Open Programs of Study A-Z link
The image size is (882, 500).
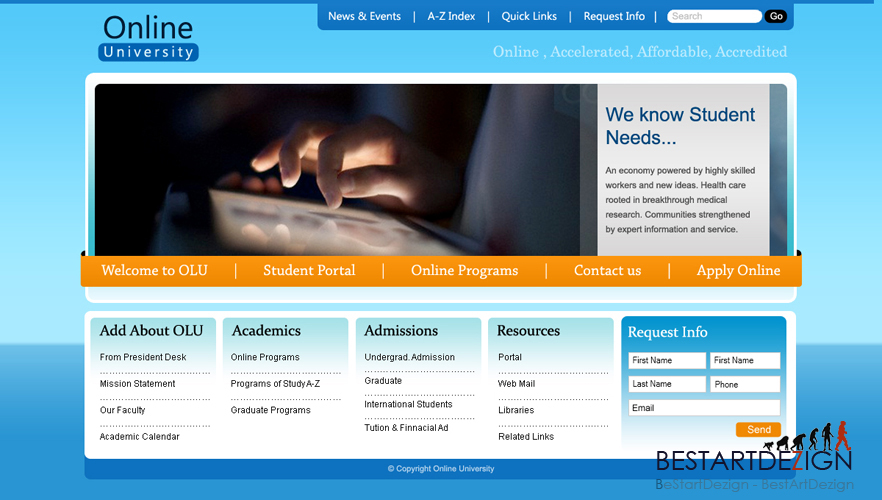pyautogui.click(x=275, y=384)
